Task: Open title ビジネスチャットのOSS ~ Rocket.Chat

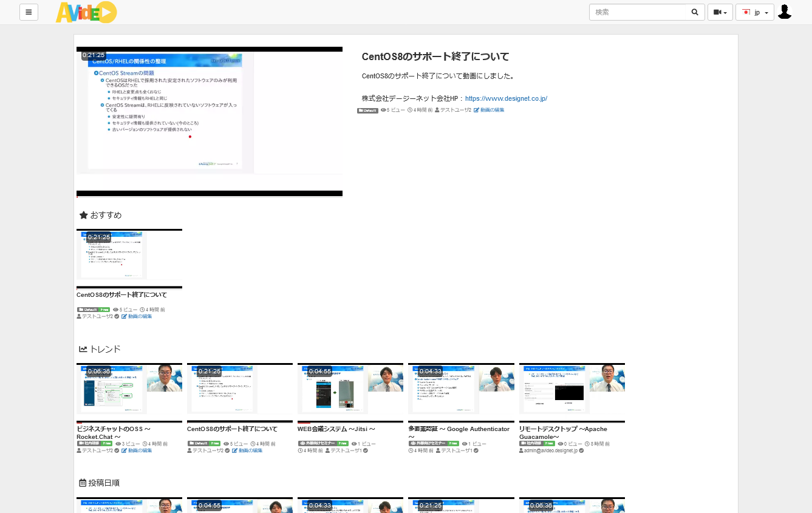Action: [x=114, y=433]
